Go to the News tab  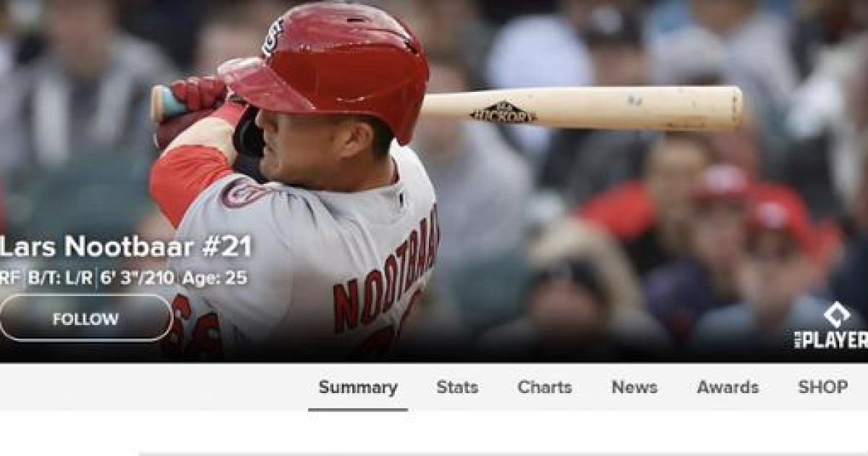point(634,387)
